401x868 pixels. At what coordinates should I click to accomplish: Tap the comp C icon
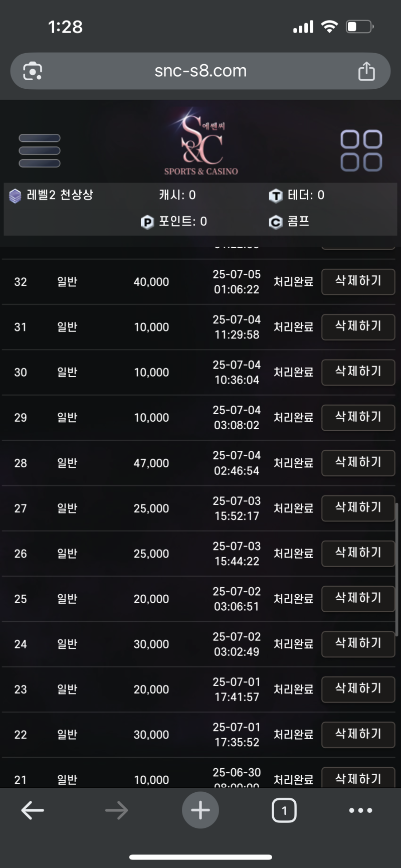pyautogui.click(x=276, y=222)
